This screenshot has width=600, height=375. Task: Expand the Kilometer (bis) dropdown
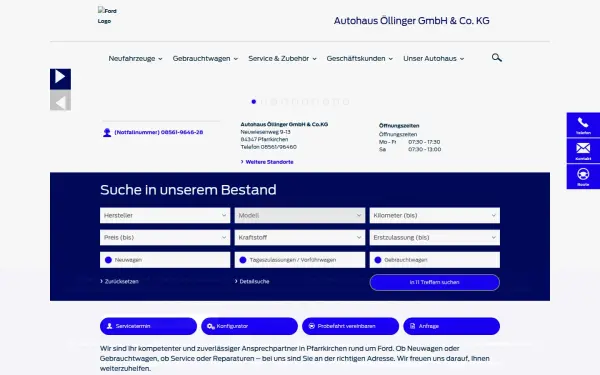pos(435,215)
